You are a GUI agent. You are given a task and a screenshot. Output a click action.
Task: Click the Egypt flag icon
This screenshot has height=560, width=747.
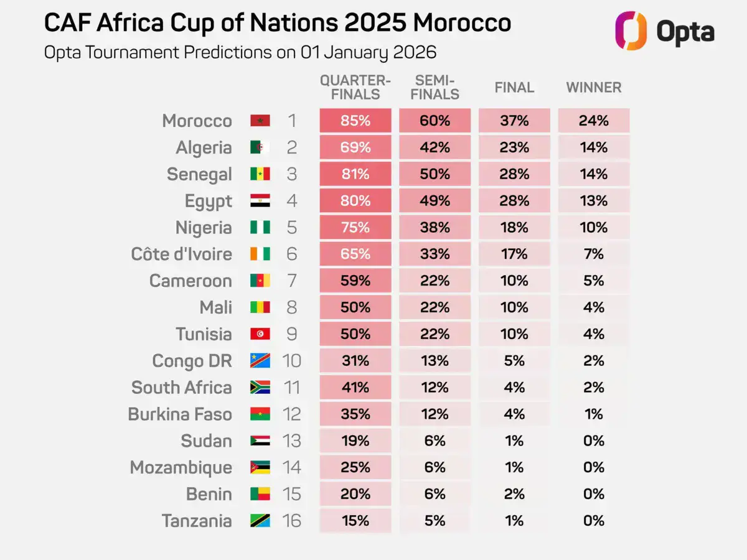tap(260, 201)
